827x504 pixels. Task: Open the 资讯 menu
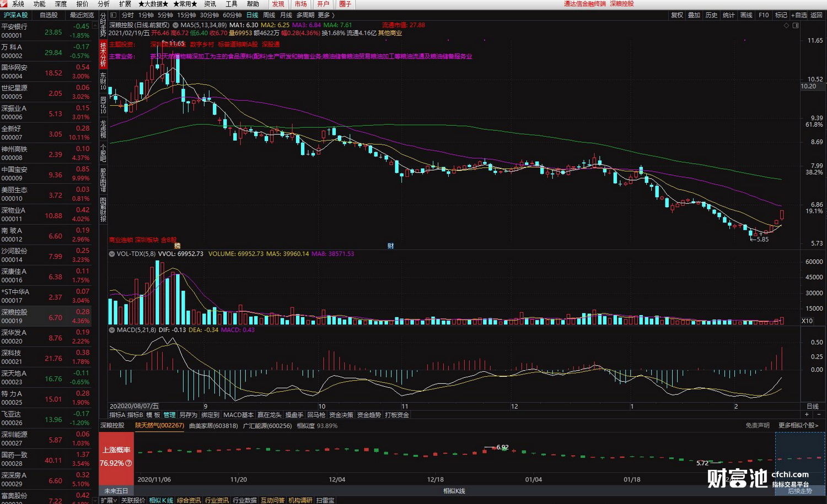(x=210, y=4)
